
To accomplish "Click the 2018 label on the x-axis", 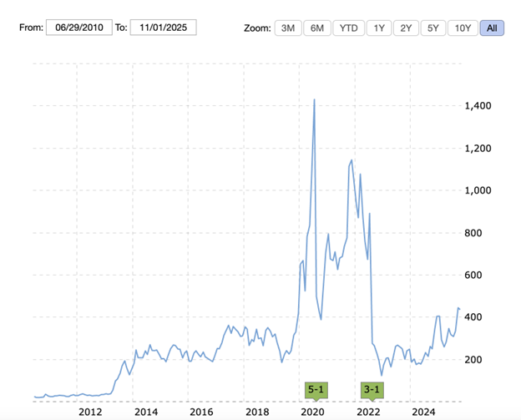I will coord(257,412).
